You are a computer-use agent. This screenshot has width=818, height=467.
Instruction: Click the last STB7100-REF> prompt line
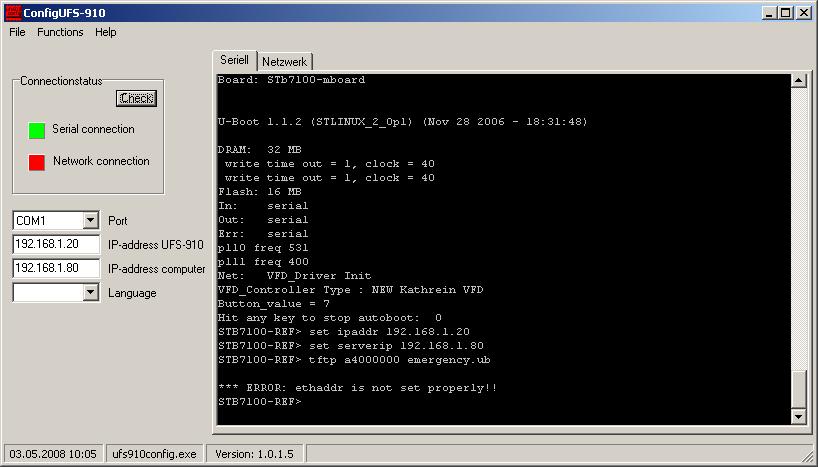click(x=260, y=402)
